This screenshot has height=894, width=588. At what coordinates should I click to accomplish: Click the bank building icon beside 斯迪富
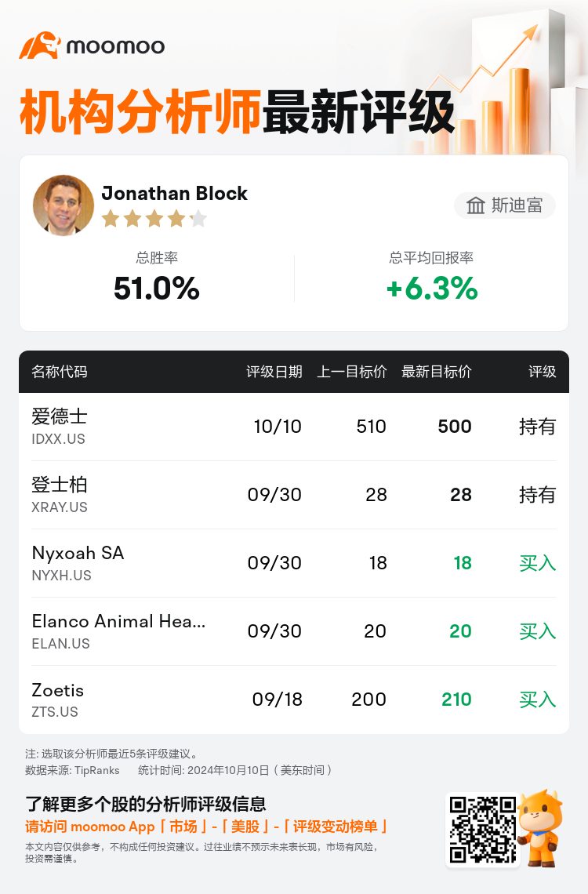pyautogui.click(x=476, y=205)
